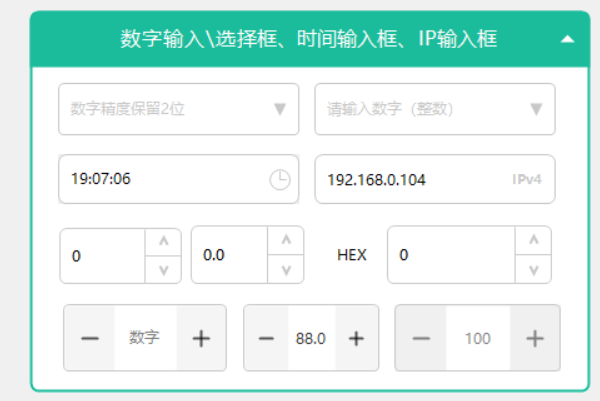Decrease the integer spinbox showing 0
The image size is (600, 401).
point(163,270)
